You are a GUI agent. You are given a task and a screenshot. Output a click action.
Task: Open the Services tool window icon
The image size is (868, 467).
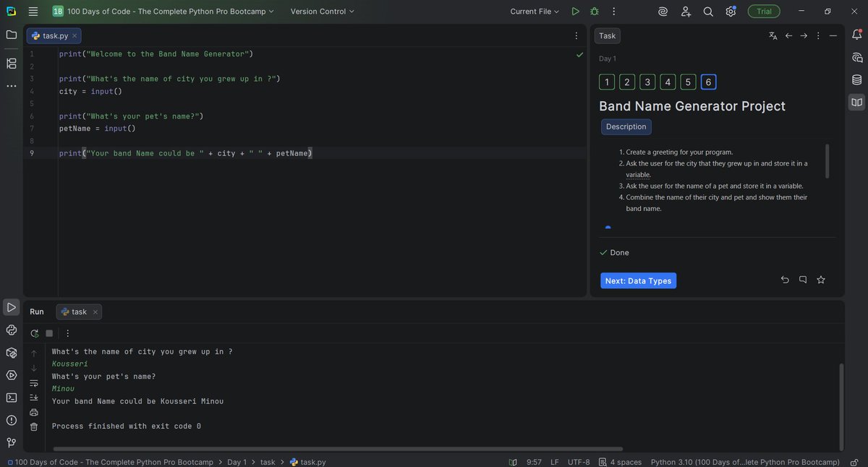tap(12, 375)
